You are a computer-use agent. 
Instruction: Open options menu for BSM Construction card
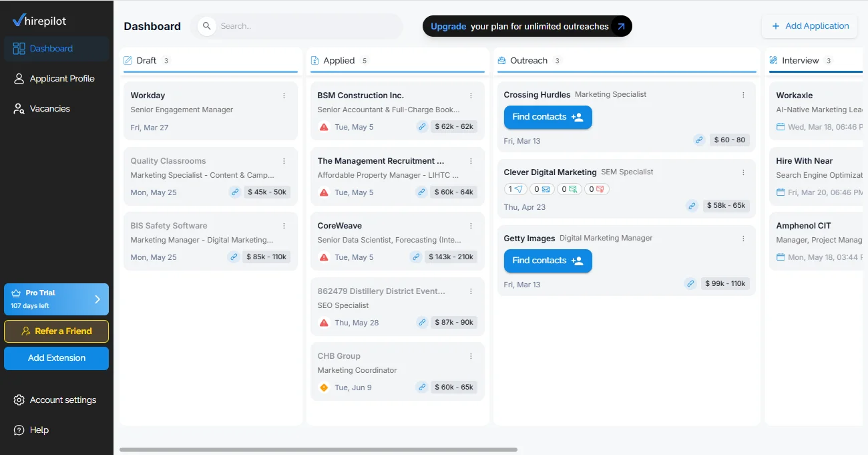(471, 96)
